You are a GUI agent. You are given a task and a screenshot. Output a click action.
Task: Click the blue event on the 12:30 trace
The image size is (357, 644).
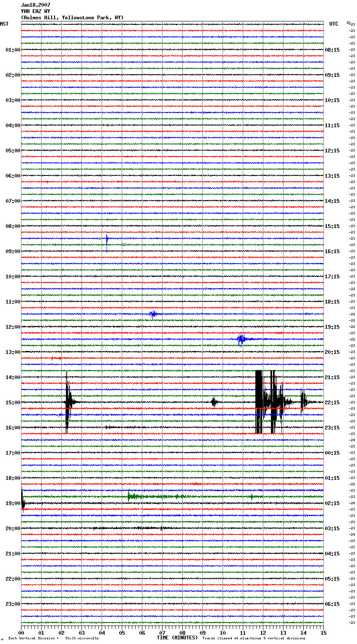242,339
